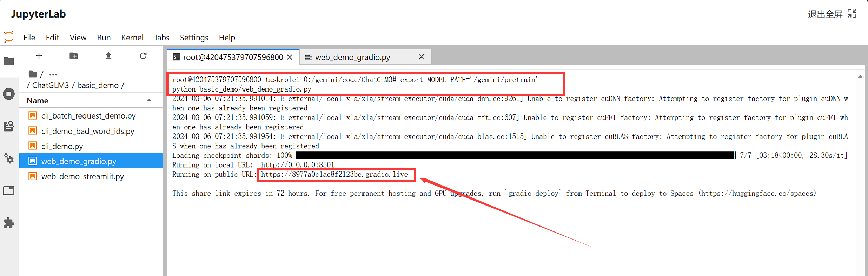Open the huggingface.co/spaces link
Screen dimensions: 868x276
[x=757, y=193]
